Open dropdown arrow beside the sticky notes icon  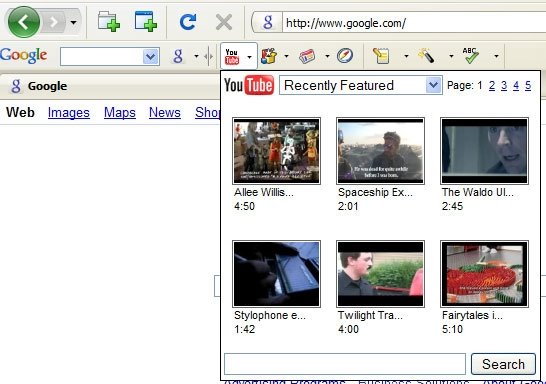pyautogui.click(x=406, y=56)
